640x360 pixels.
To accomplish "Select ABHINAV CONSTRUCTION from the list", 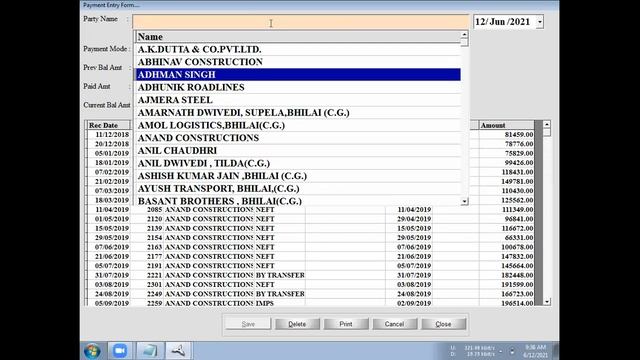I will tap(298, 62).
